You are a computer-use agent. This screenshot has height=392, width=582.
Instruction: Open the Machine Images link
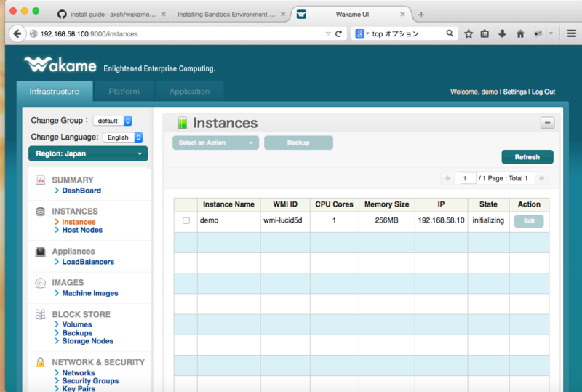pos(90,293)
